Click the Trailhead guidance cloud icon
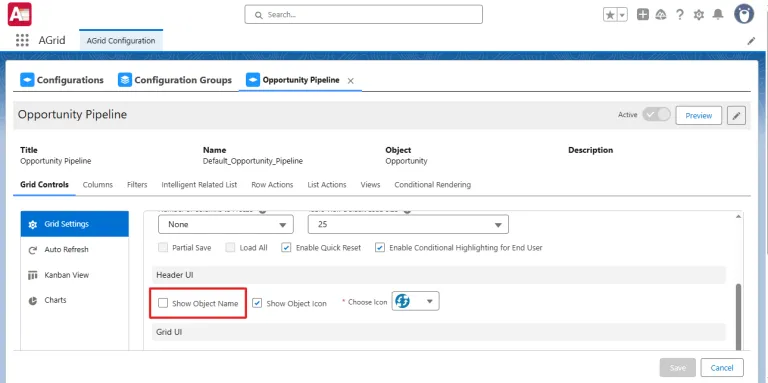This screenshot has height=383, width=768. (661, 15)
